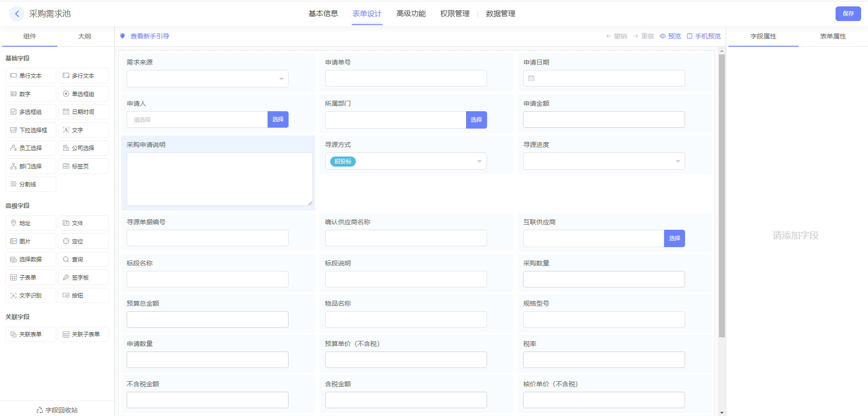Open the 表单属性 tab
The height and width of the screenshot is (416, 868).
(832, 36)
